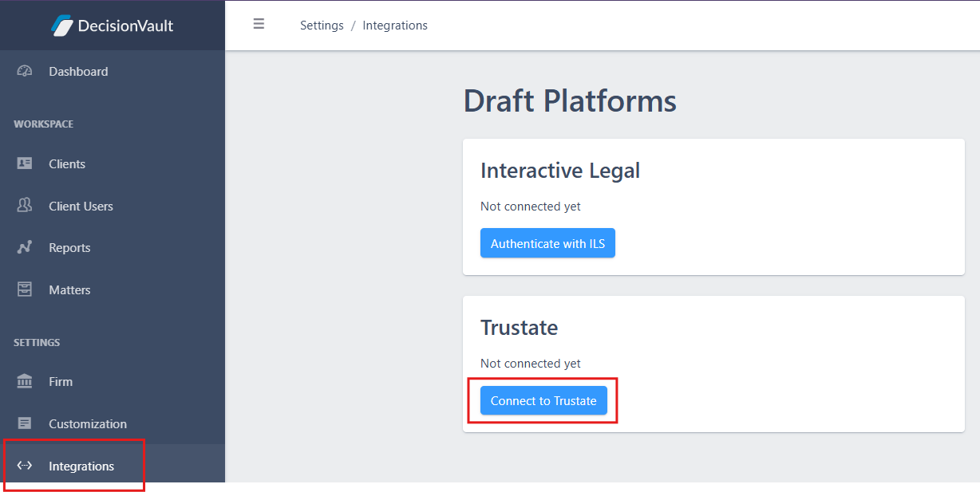This screenshot has width=980, height=492.
Task: Click the WORKSPACE section label
Action: click(x=43, y=124)
